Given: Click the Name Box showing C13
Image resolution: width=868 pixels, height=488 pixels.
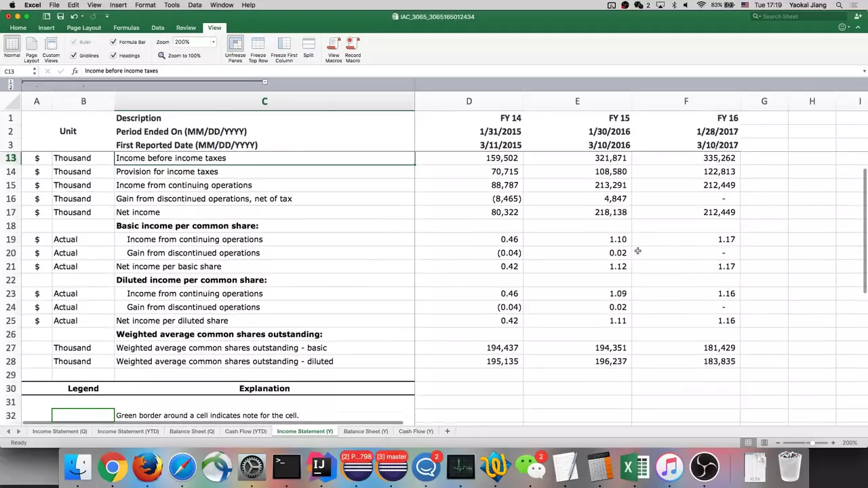Looking at the screenshot, I should tap(16, 70).
